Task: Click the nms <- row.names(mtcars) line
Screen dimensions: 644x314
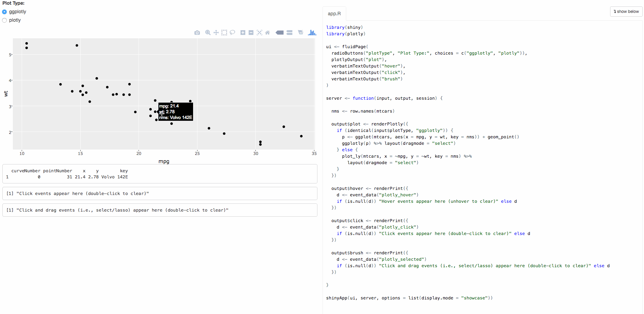Action: pyautogui.click(x=363, y=111)
